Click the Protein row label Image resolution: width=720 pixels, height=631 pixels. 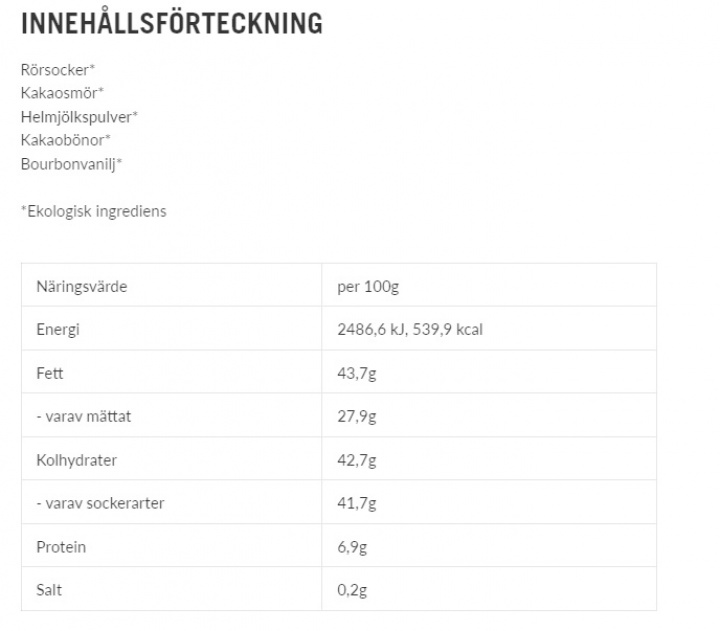pos(61,547)
